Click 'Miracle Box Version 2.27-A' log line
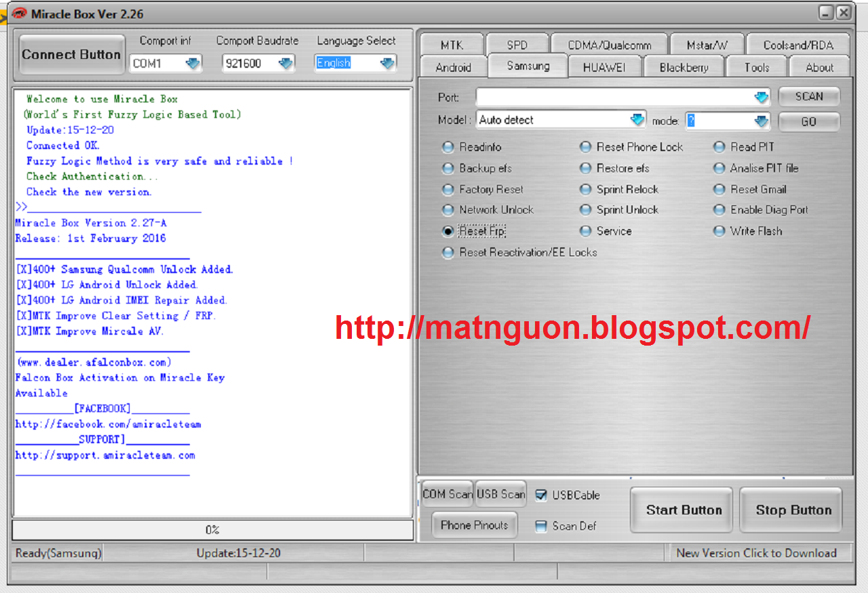 coord(91,223)
